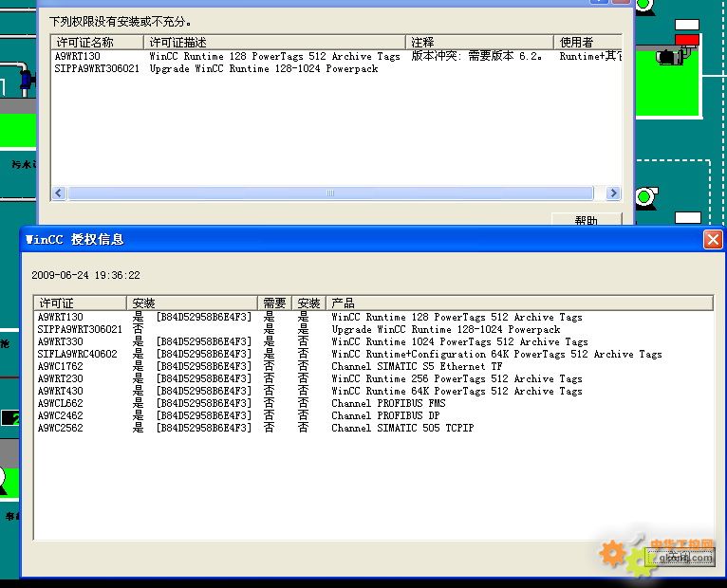Select the A9WC2562 license row
The width and height of the screenshot is (727, 588).
[373, 428]
